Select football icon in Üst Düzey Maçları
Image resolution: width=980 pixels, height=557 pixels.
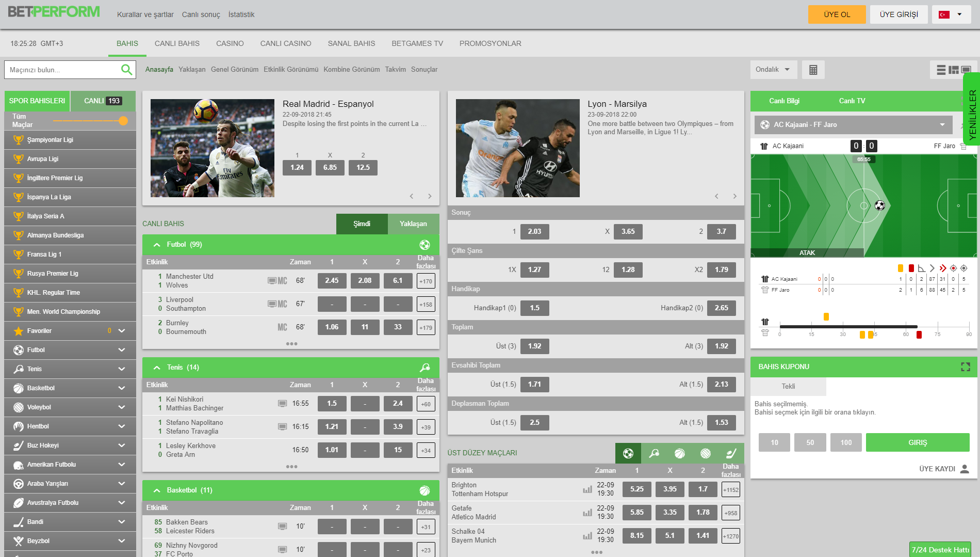[628, 453]
